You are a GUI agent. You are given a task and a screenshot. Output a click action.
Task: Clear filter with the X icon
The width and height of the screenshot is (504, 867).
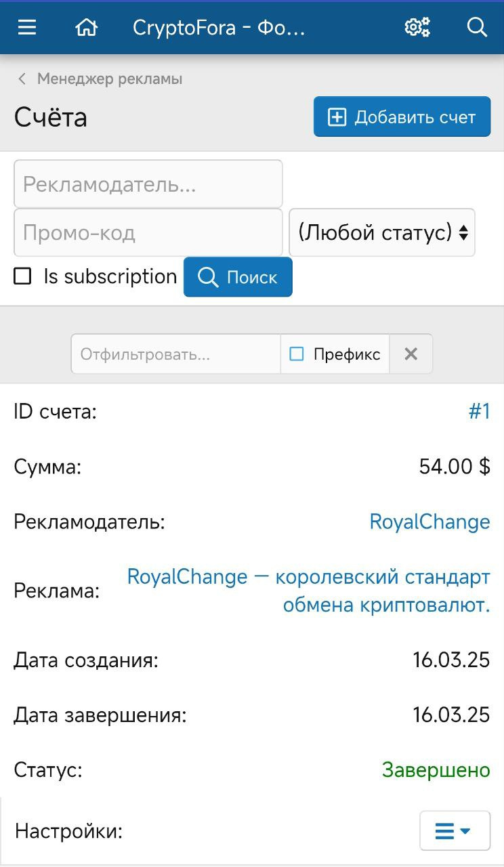[x=411, y=354]
